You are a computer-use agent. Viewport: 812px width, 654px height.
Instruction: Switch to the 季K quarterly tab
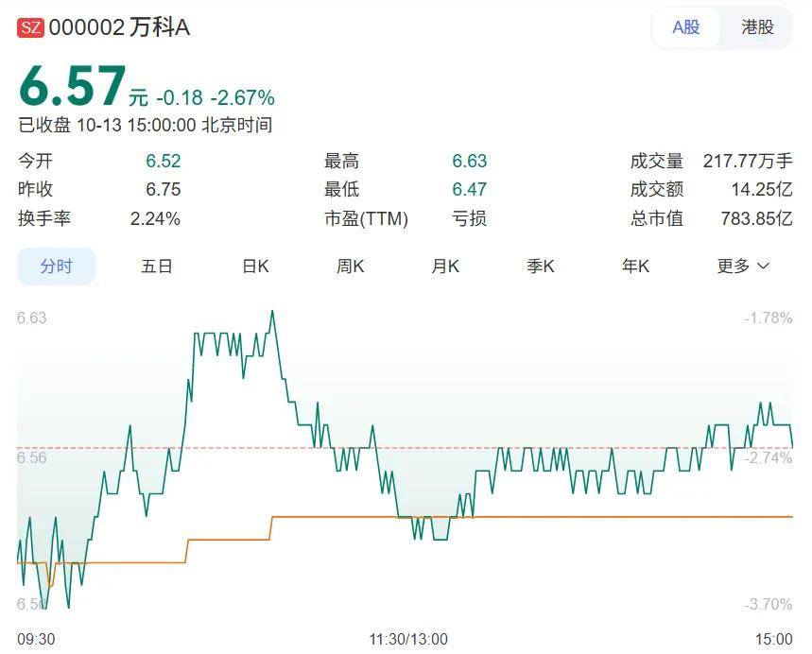[x=540, y=267]
